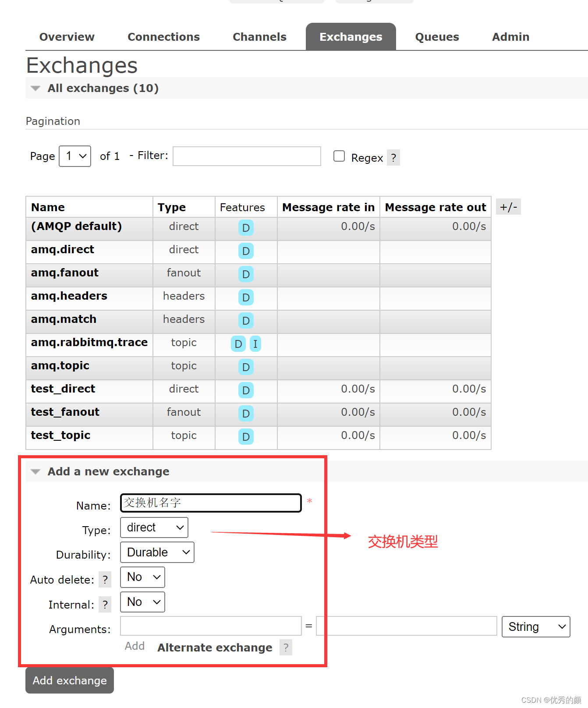Click the D feature badge for amq.headers

246,297
